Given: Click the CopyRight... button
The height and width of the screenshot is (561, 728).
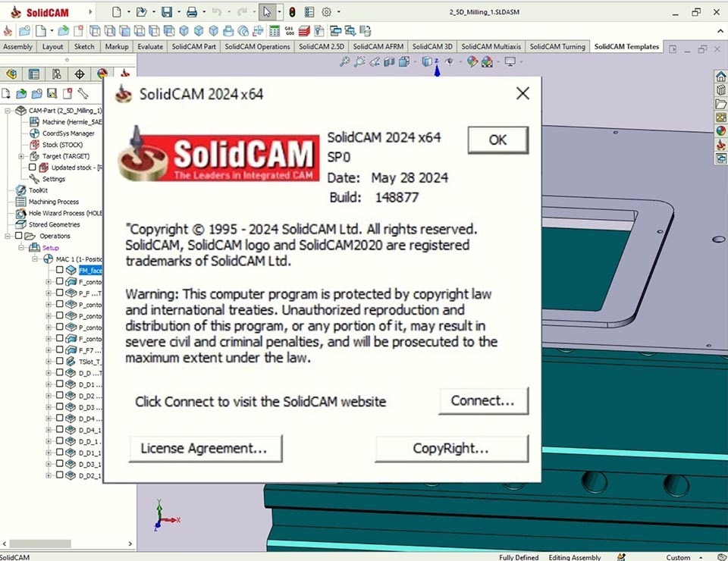Looking at the screenshot, I should coord(451,448).
